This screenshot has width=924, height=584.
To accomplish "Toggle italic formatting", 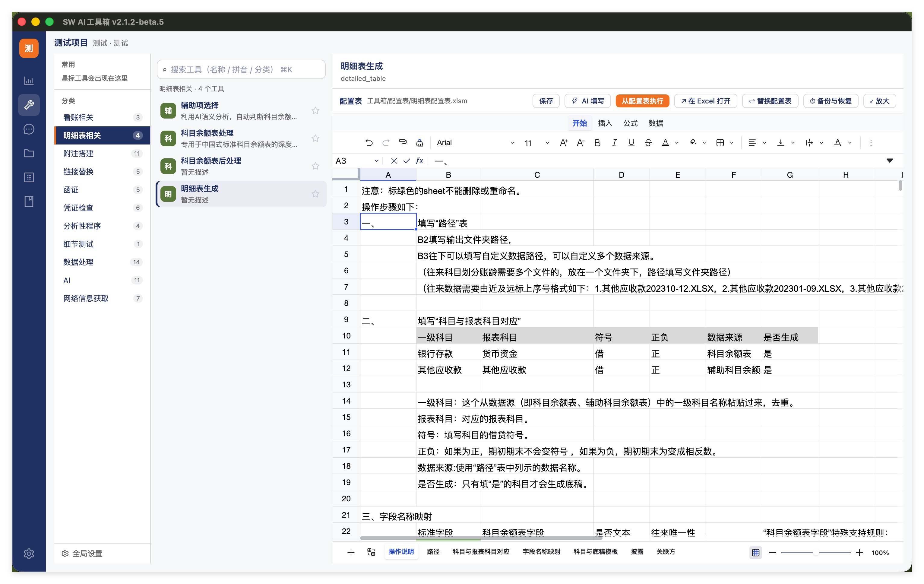I will tap(614, 143).
